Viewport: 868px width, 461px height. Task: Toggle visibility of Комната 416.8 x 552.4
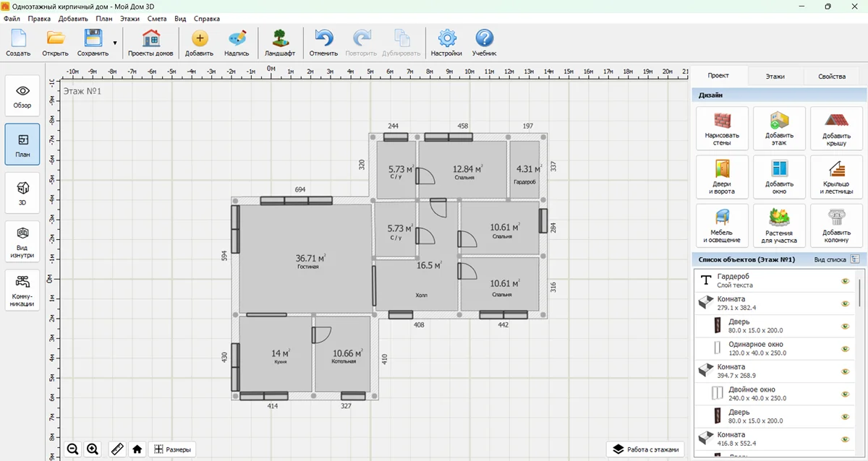pyautogui.click(x=845, y=439)
